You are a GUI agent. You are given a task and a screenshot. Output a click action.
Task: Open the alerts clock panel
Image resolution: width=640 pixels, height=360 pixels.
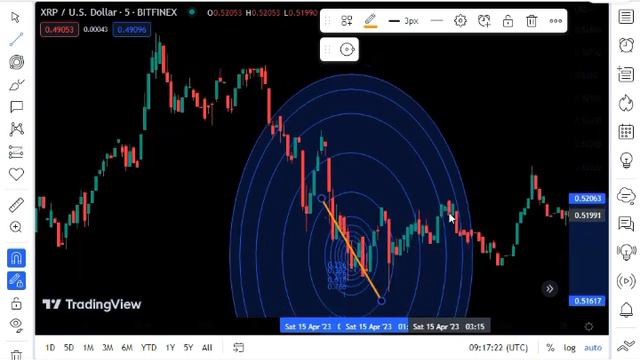pos(626,45)
